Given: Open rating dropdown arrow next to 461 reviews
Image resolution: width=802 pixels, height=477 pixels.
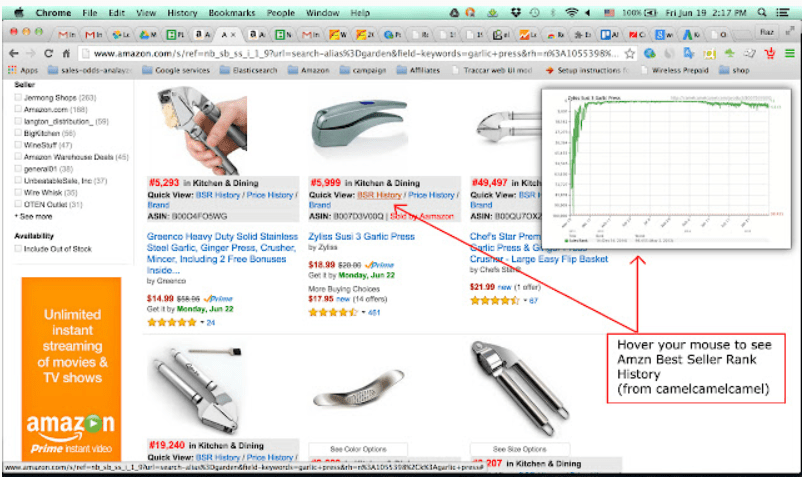Looking at the screenshot, I should (x=364, y=312).
